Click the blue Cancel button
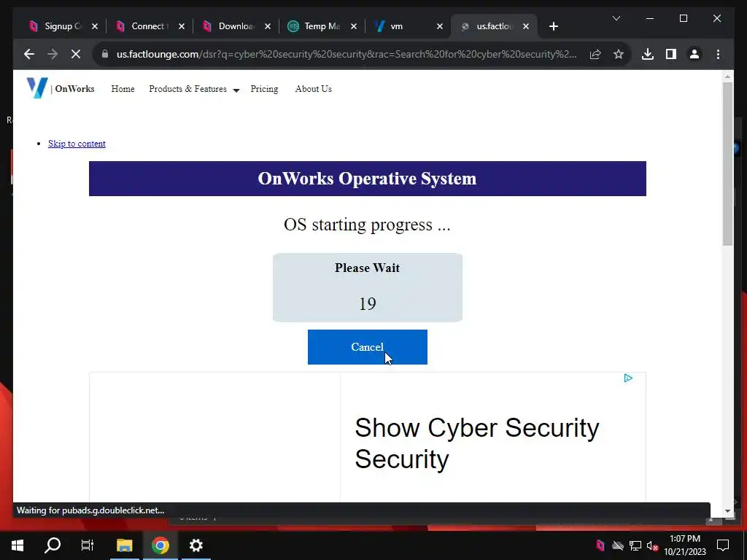Viewport: 747px width, 560px height. [368, 347]
